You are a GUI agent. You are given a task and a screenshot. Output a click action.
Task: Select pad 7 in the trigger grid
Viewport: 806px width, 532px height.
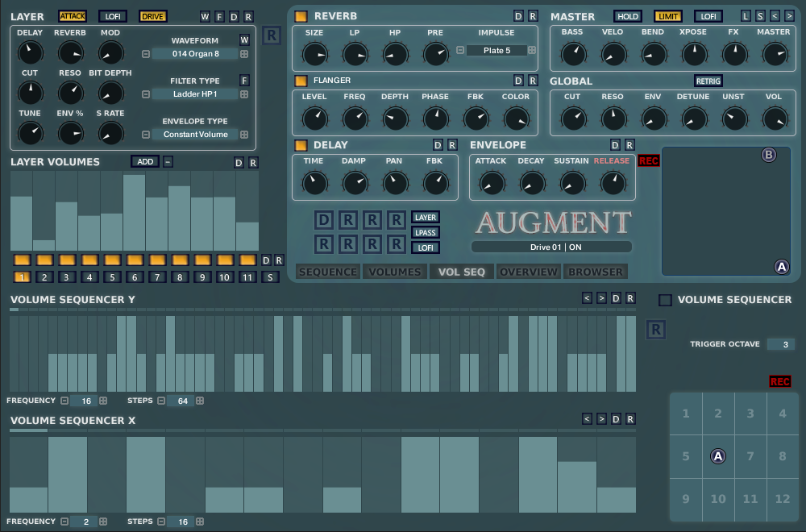click(750, 456)
